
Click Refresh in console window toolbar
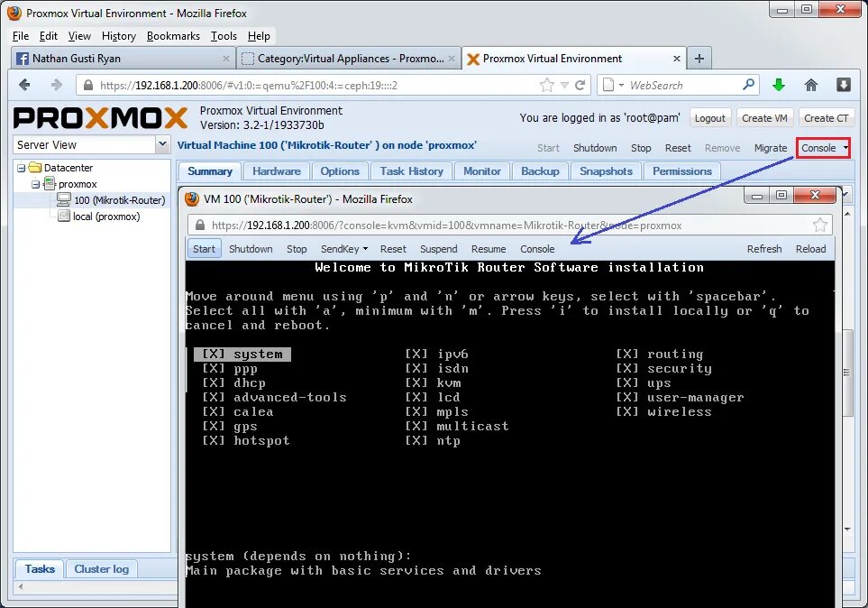[x=764, y=249]
